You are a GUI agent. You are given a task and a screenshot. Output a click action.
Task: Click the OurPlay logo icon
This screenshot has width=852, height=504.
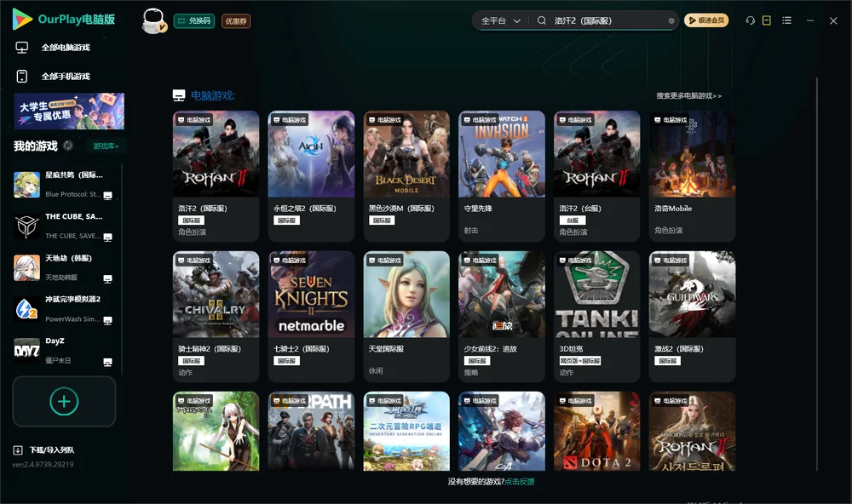tap(22, 19)
